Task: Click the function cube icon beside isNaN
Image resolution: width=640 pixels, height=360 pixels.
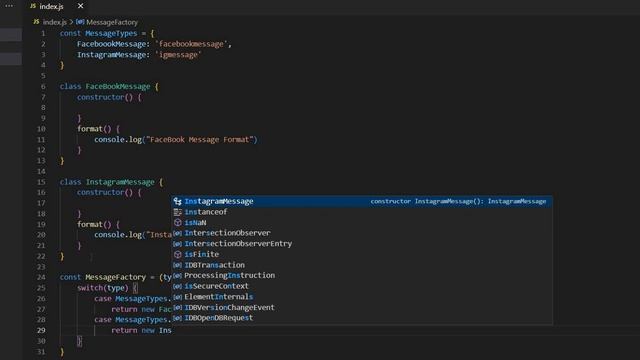Action: 178,222
